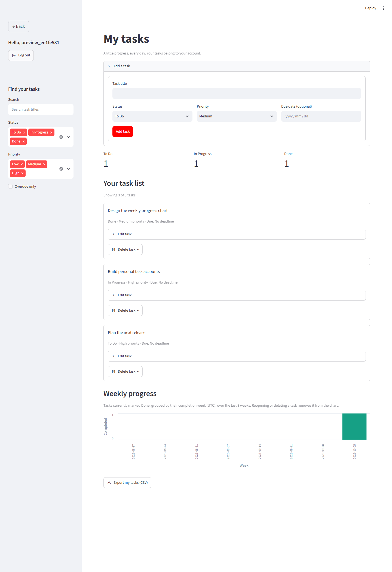The image size is (392, 572).
Task: Remove the Done status tag
Action: pos(23,142)
